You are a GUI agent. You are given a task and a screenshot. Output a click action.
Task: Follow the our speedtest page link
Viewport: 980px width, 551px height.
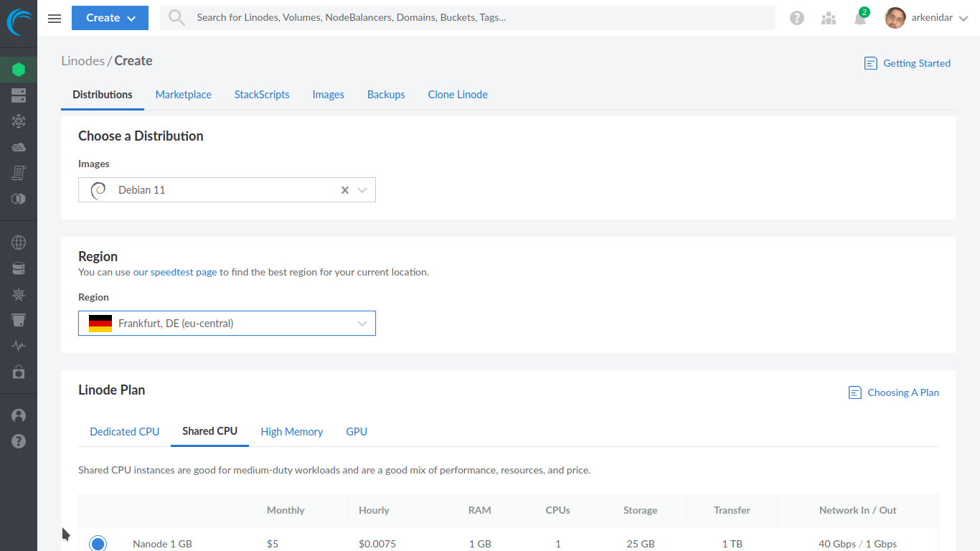click(x=175, y=272)
